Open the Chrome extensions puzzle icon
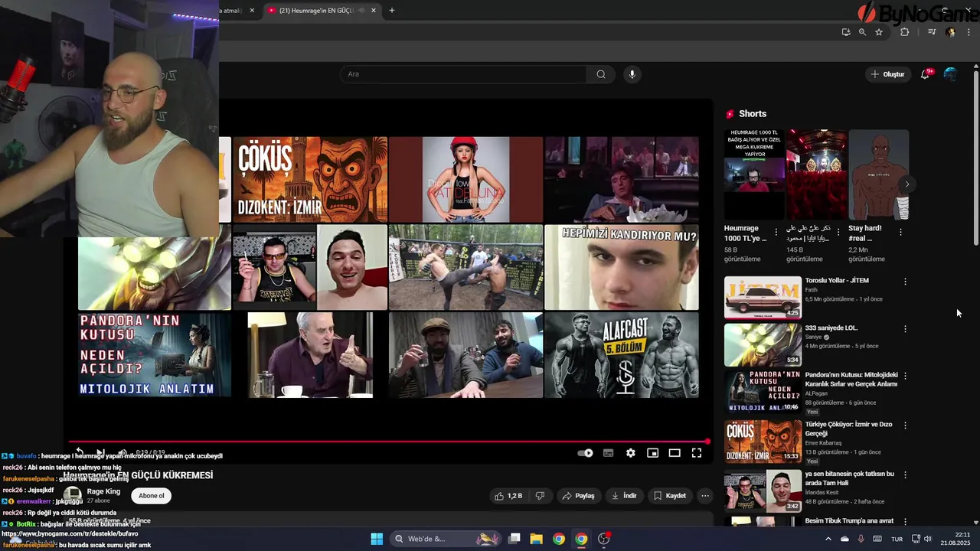The image size is (980, 551). (904, 32)
